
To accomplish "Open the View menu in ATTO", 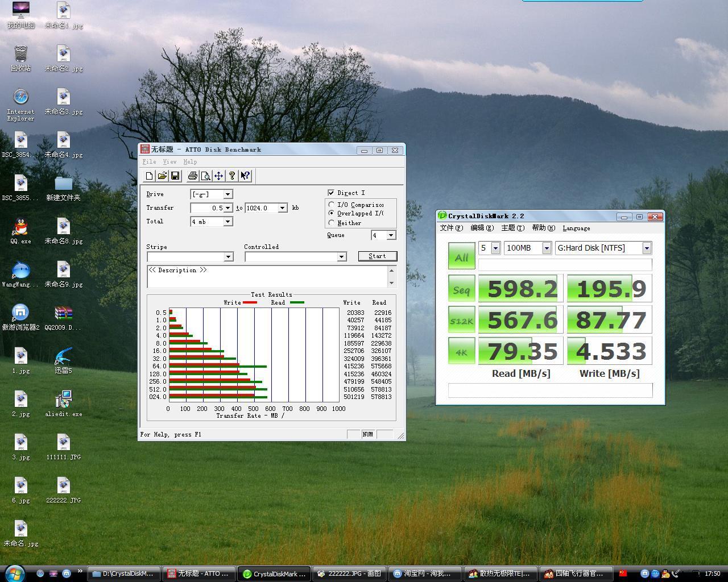I will tap(169, 162).
